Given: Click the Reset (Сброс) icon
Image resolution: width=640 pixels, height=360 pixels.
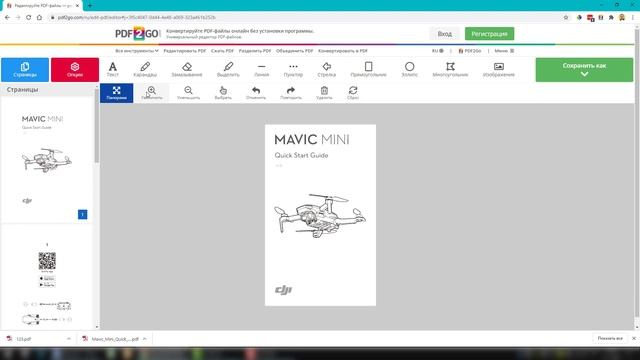Looking at the screenshot, I should click(x=353, y=93).
